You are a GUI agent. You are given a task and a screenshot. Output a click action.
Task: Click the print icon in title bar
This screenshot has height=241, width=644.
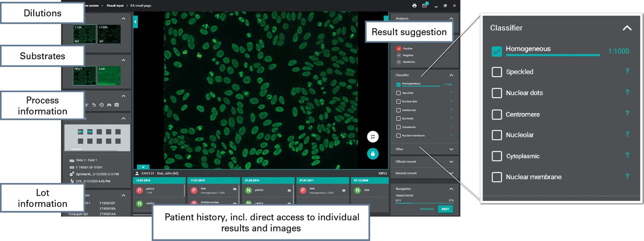[x=414, y=6]
